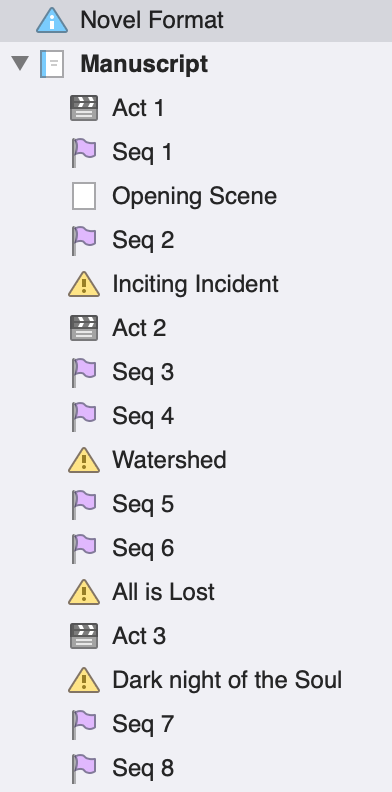The width and height of the screenshot is (392, 792).
Task: Click the warning icon next to Inciting Incident
Action: click(84, 284)
